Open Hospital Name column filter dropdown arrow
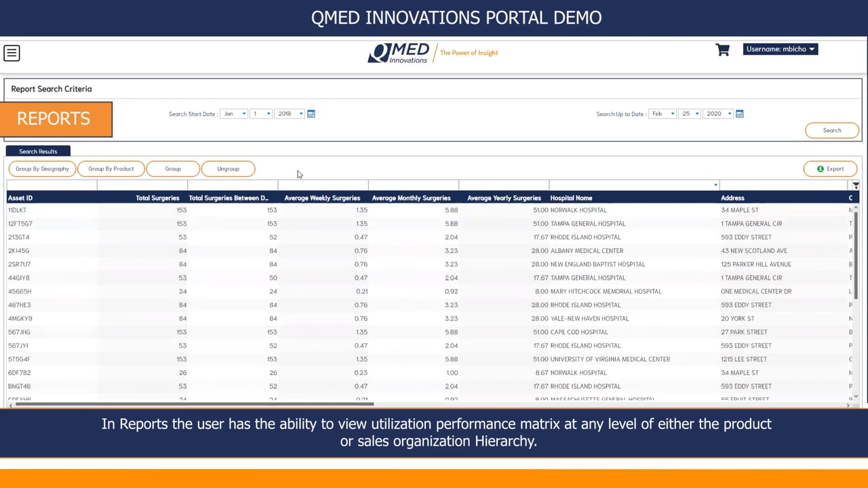868x488 pixels. (715, 185)
